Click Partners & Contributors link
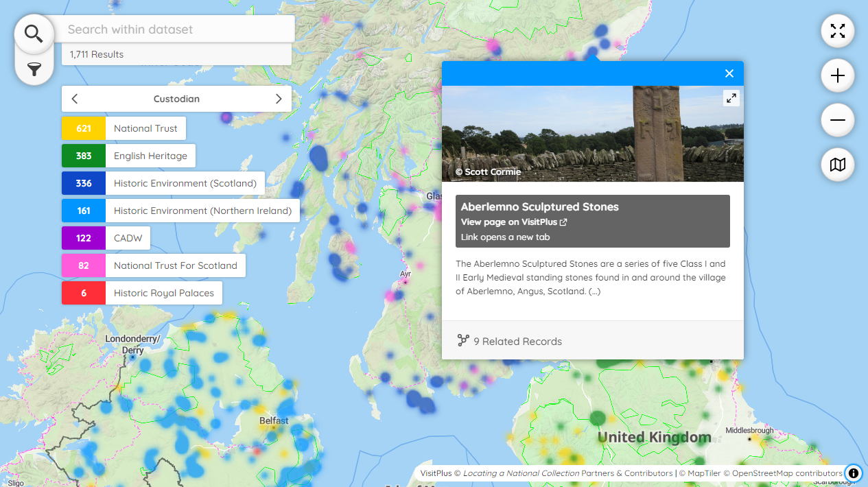 point(626,473)
